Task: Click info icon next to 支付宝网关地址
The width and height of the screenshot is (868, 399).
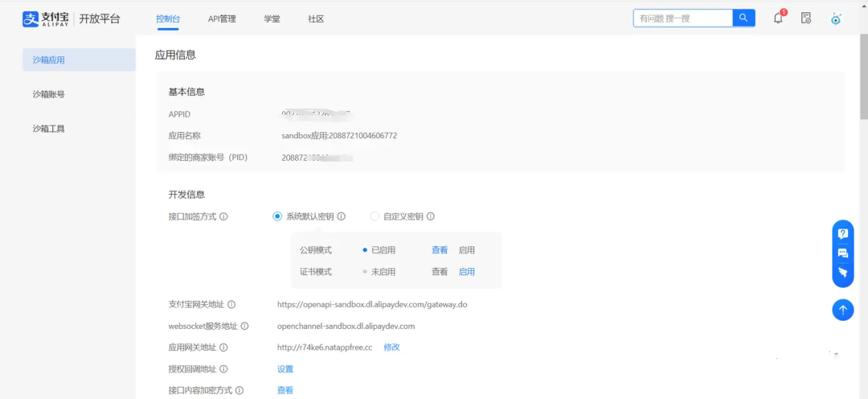Action: point(232,305)
